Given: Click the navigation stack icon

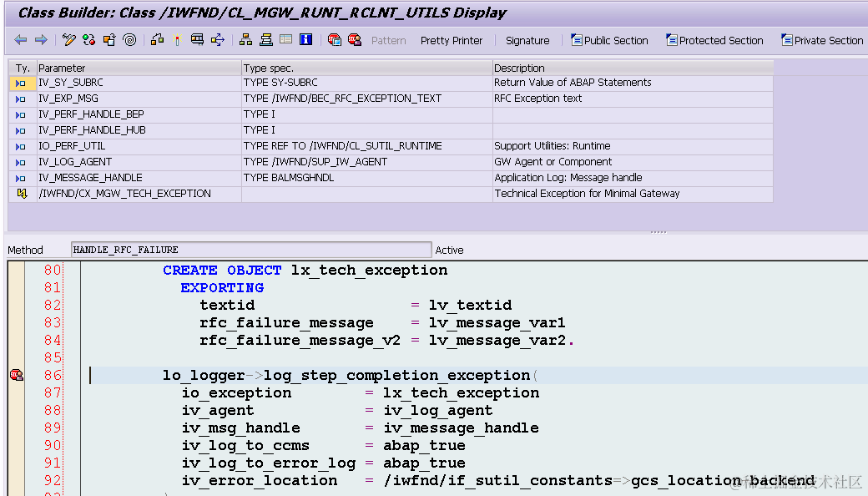Looking at the screenshot, I should point(266,40).
